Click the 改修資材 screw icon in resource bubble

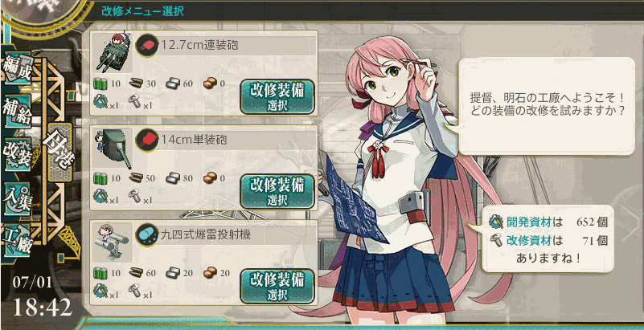point(496,240)
